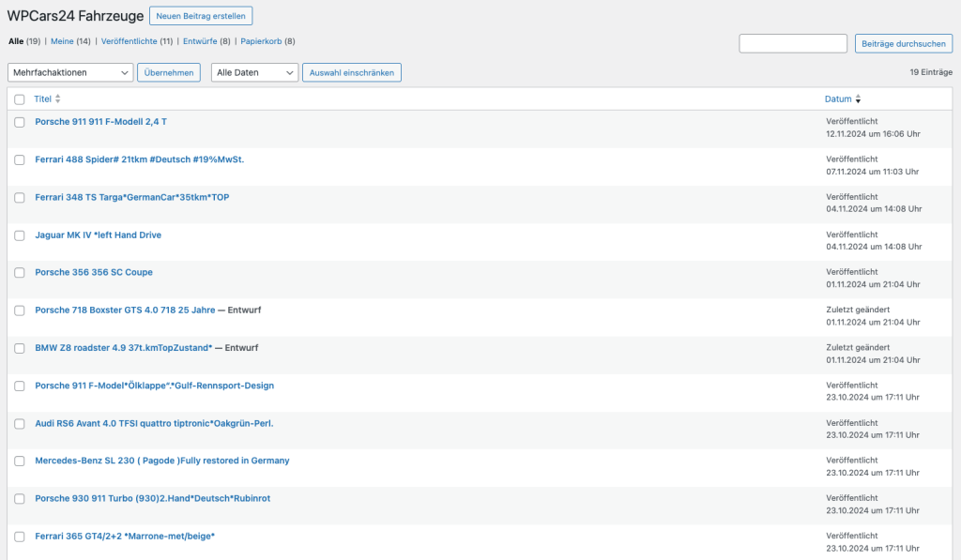961x560 pixels.
Task: Open Ferrari 488 Spider post link
Action: coord(139,159)
